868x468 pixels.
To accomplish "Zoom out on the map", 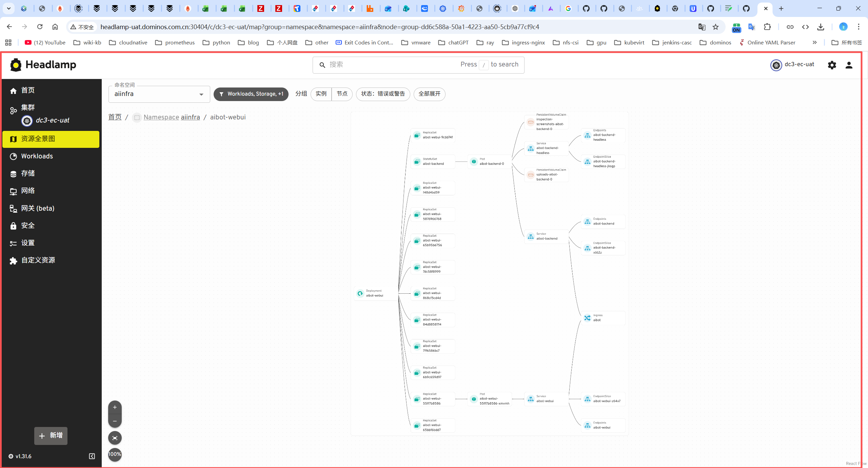I will tap(115, 421).
